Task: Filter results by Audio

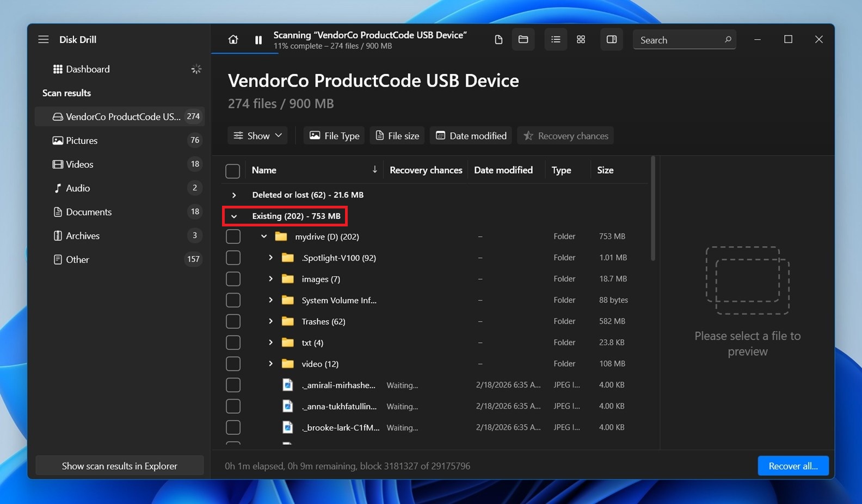Action: pos(120,188)
